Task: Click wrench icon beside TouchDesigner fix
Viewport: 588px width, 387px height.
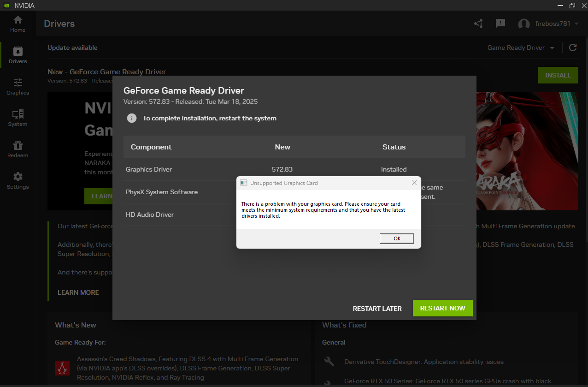Action: (329, 362)
